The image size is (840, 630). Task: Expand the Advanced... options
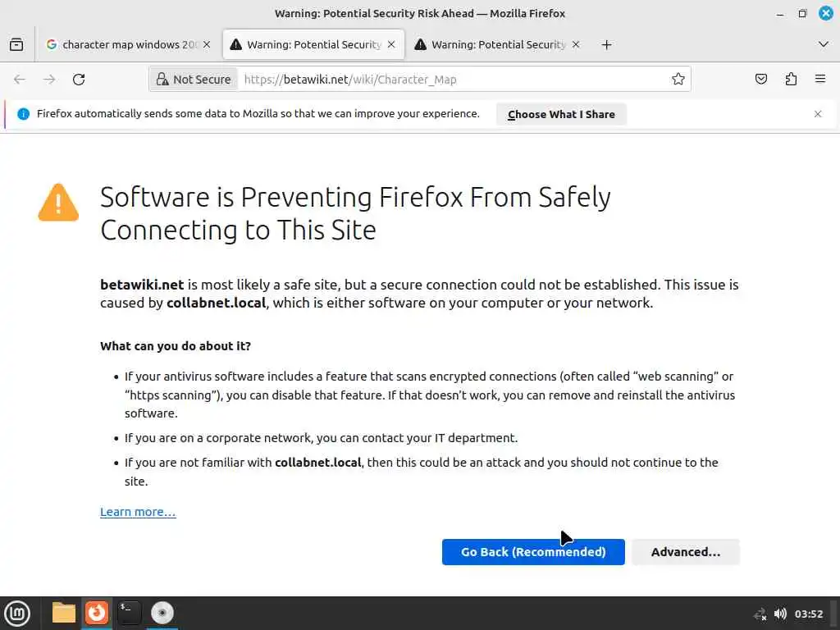[x=686, y=552]
